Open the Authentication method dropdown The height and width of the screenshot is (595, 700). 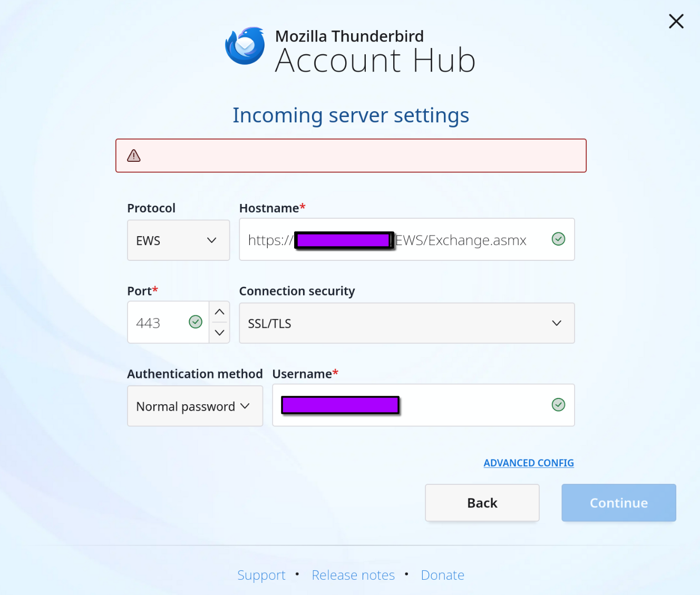(195, 406)
